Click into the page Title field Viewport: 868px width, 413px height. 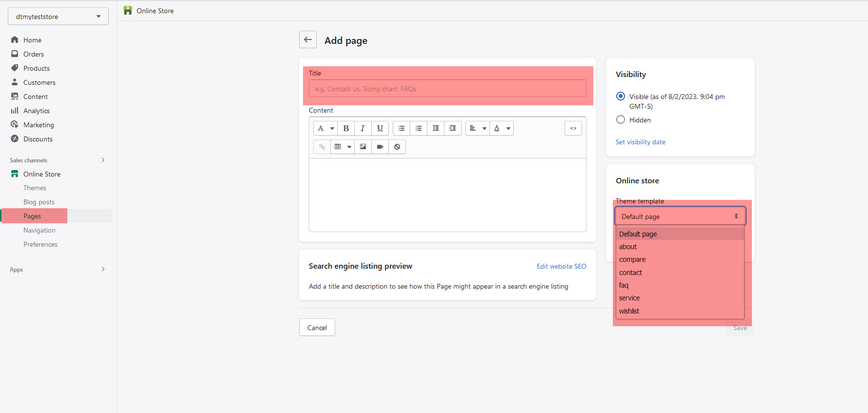[447, 89]
